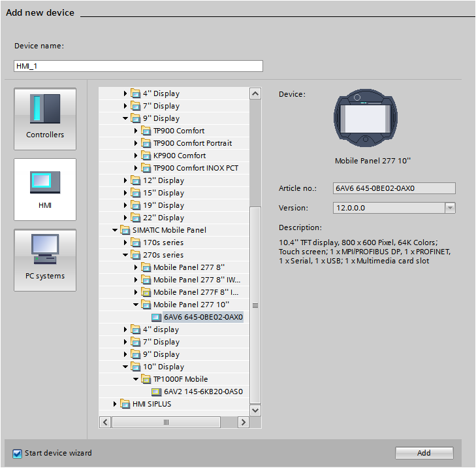
Task: Expand the KP900 Comfort node
Action: pyautogui.click(x=136, y=156)
